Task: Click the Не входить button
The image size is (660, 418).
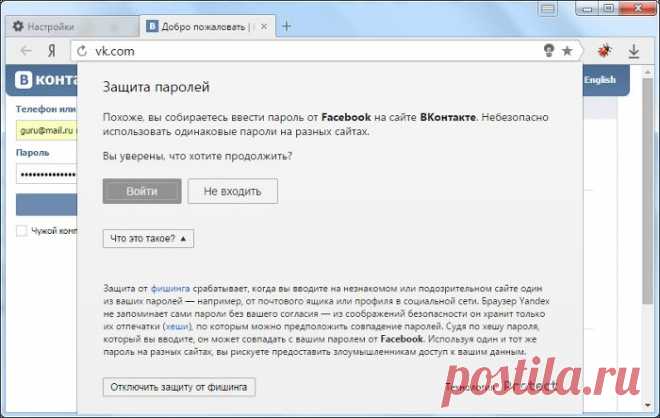Action: tap(233, 191)
